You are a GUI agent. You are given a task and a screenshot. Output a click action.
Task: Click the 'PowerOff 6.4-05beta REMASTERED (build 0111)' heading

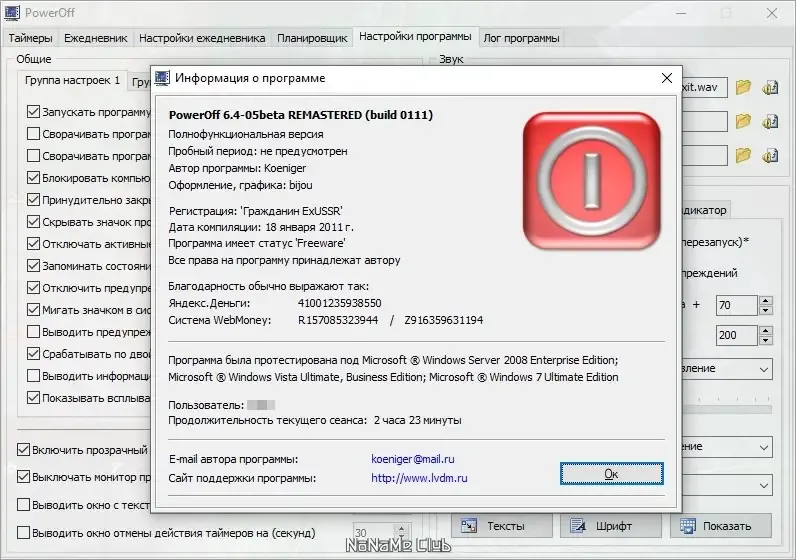click(x=301, y=115)
